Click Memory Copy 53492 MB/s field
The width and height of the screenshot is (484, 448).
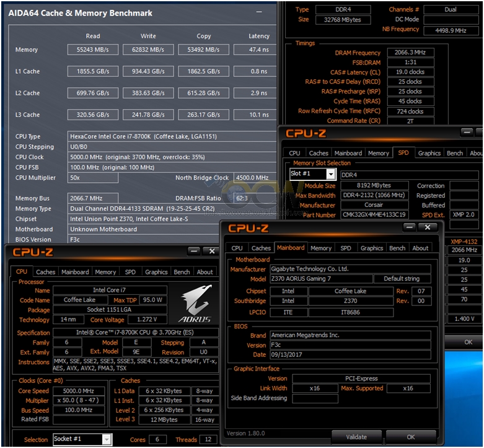pyautogui.click(x=203, y=50)
